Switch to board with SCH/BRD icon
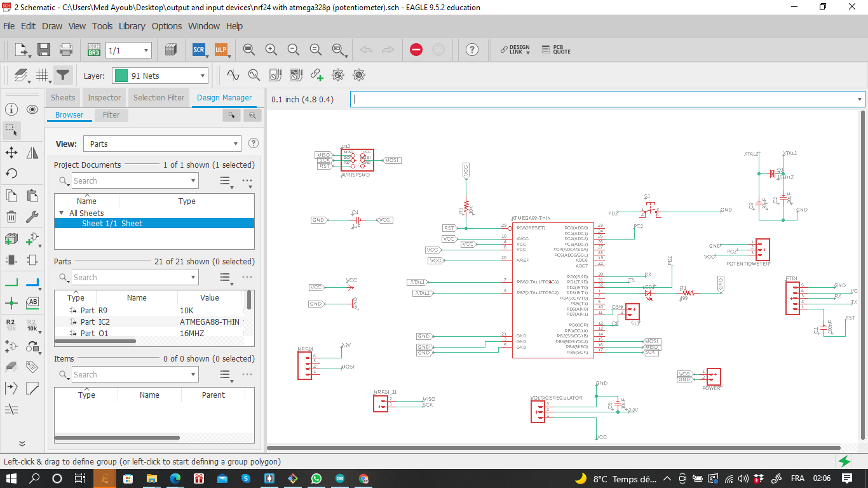Viewport: 868px width, 488px height. (x=93, y=50)
